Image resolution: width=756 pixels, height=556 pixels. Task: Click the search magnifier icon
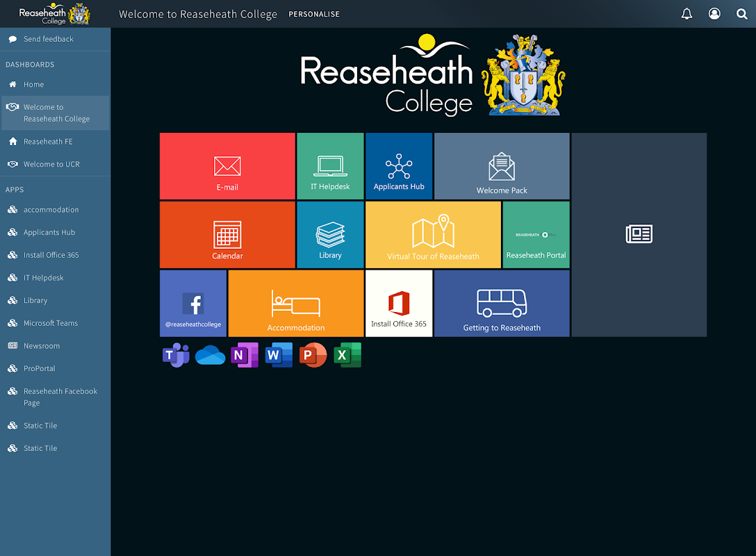tap(741, 14)
